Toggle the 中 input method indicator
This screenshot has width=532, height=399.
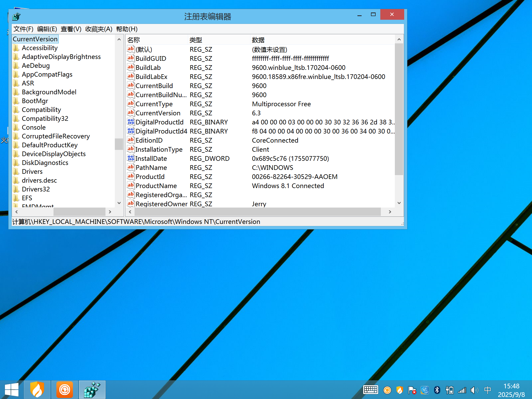488,390
